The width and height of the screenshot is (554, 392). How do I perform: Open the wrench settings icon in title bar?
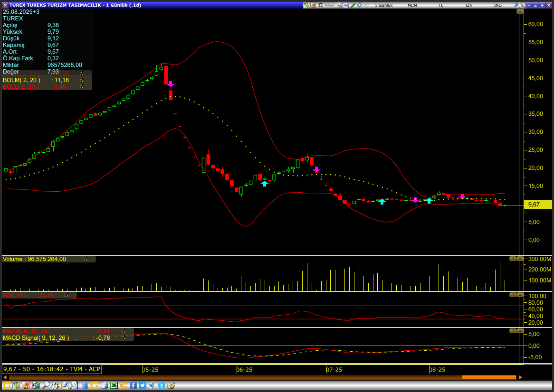[522, 5]
